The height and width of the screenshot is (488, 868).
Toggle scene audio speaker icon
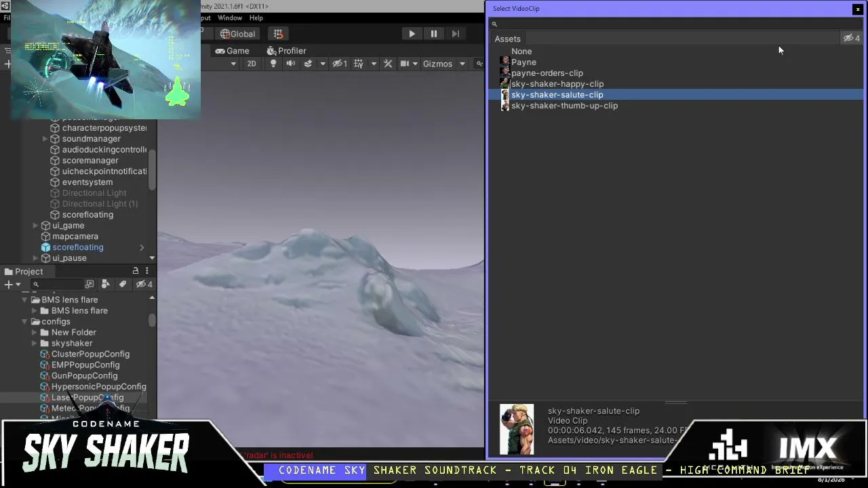pyautogui.click(x=290, y=64)
